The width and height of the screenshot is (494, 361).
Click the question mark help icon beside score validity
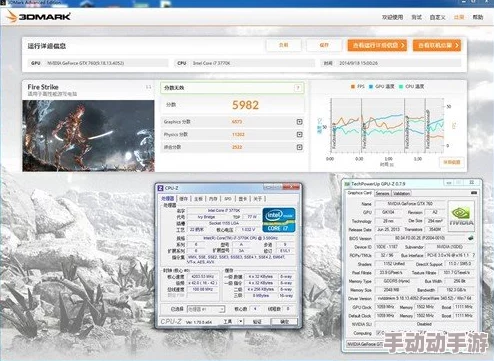click(298, 88)
